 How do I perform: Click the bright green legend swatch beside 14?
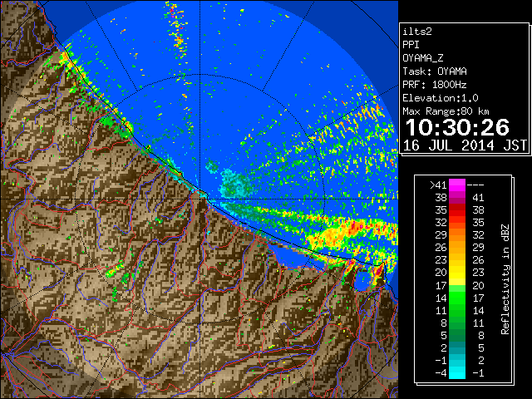point(457,298)
